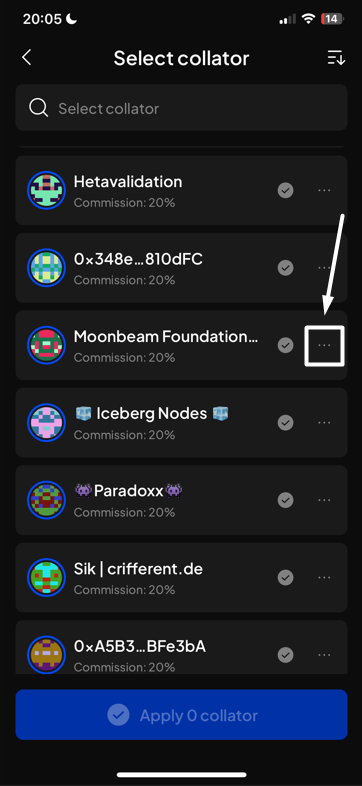
Task: Toggle the checkmark for Hetavalidation
Action: coord(285,190)
